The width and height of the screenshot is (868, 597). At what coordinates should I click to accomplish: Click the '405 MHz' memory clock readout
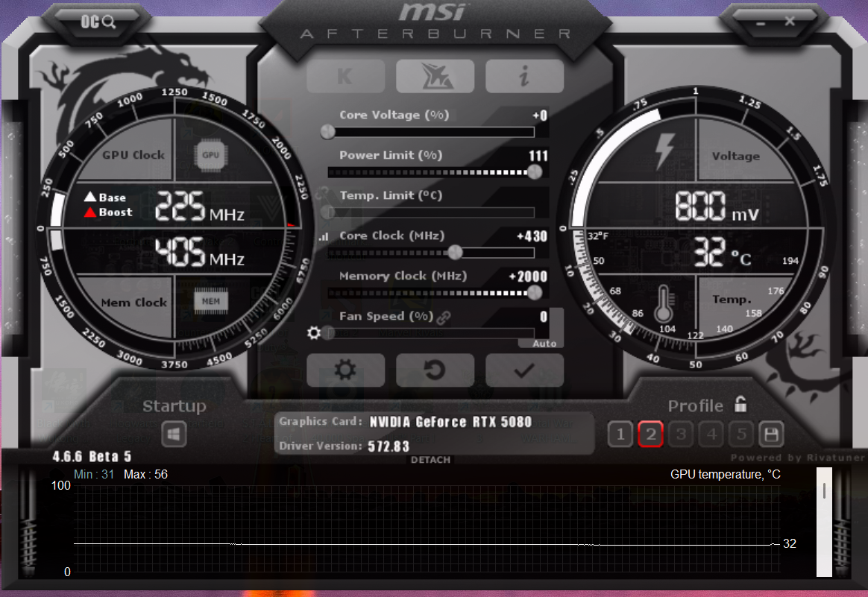[x=199, y=253]
